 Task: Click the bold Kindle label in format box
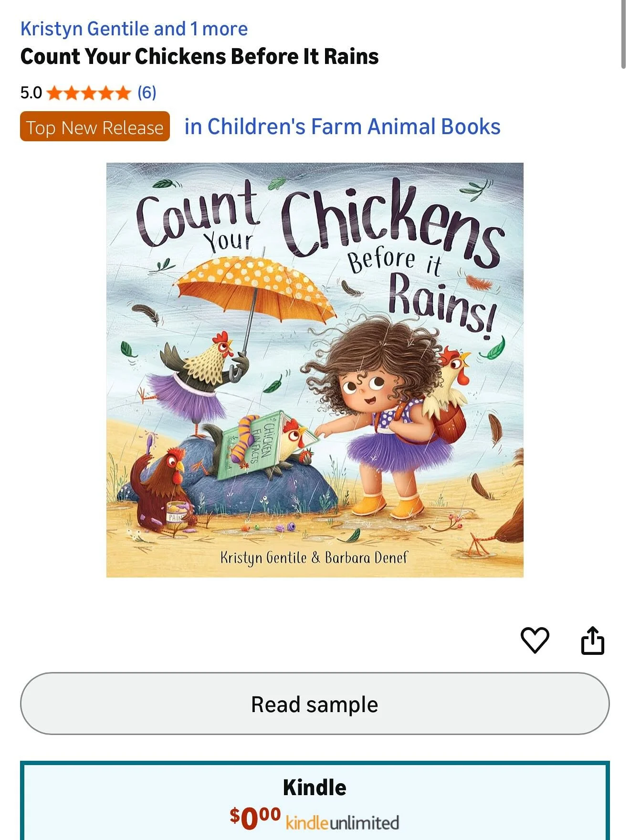pos(315,787)
